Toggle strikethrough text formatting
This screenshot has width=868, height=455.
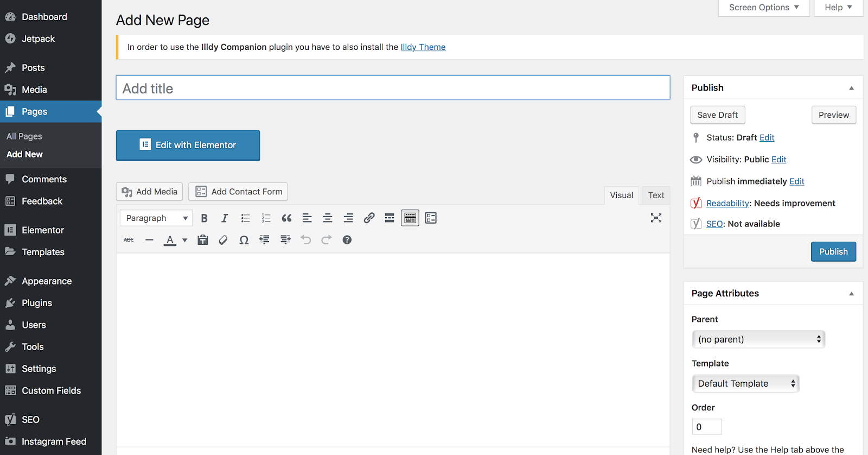(x=129, y=240)
